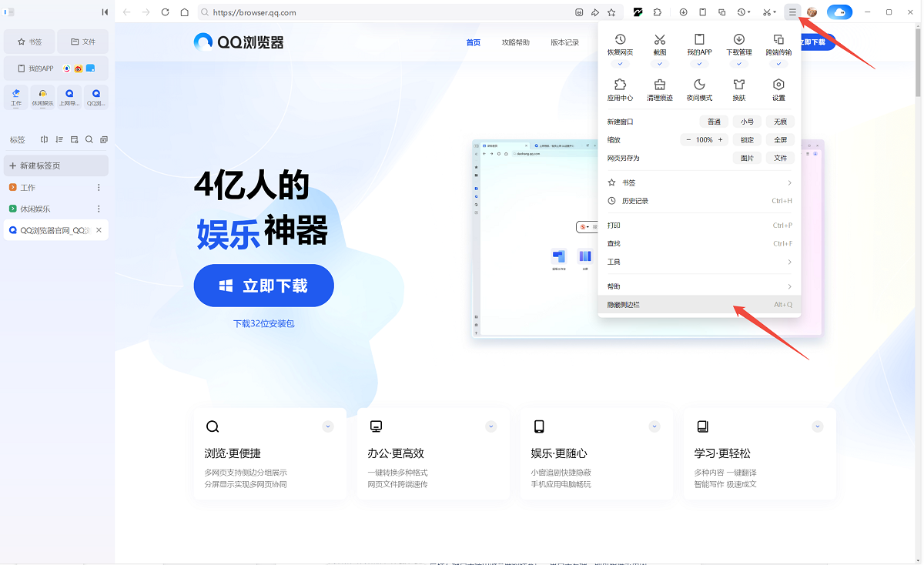This screenshot has width=924, height=565.
Task: Open the 书签 button in the sidebar
Action: point(29,42)
